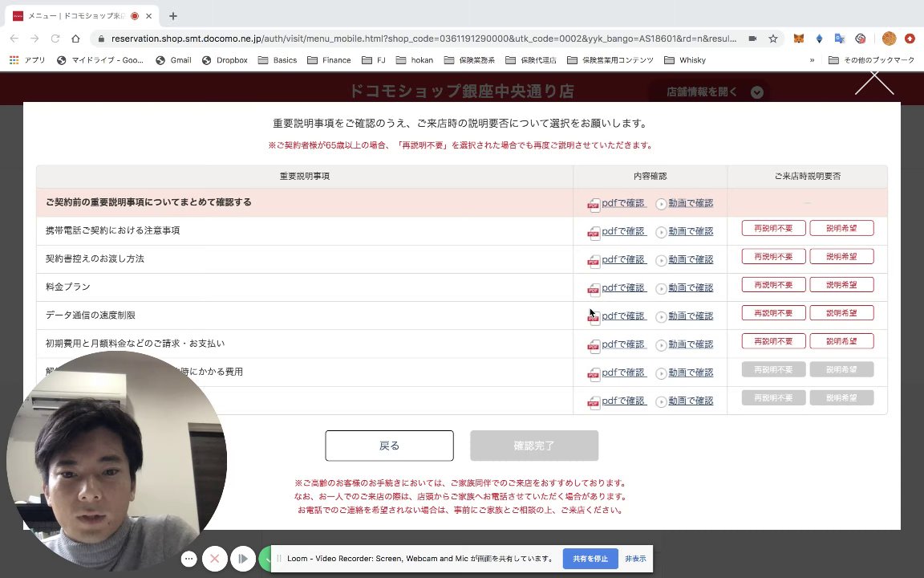Image resolution: width=924 pixels, height=578 pixels.
Task: Open pdf for データ通信の速度制限
Action: click(x=623, y=316)
